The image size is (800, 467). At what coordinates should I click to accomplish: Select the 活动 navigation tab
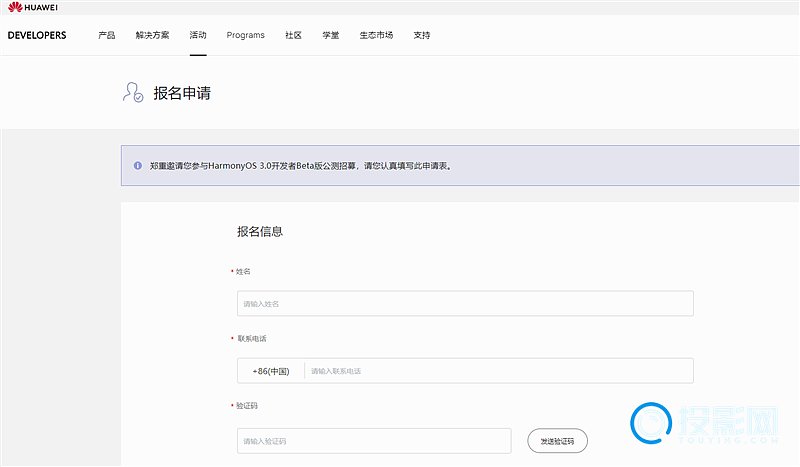point(198,35)
